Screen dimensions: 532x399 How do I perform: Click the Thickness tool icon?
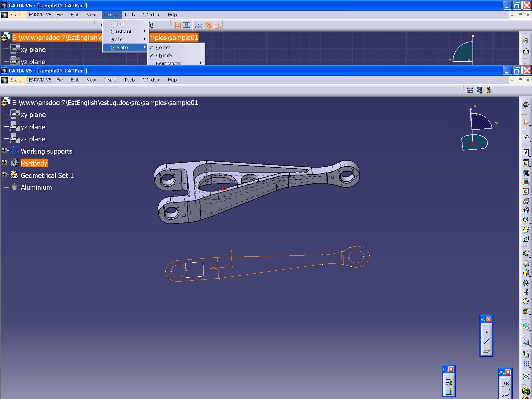click(526, 292)
